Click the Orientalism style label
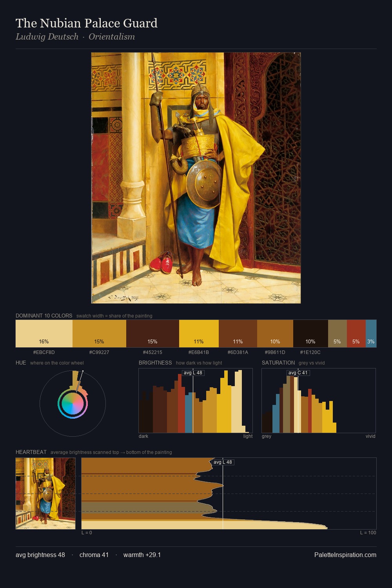The width and height of the screenshot is (392, 588). click(112, 37)
